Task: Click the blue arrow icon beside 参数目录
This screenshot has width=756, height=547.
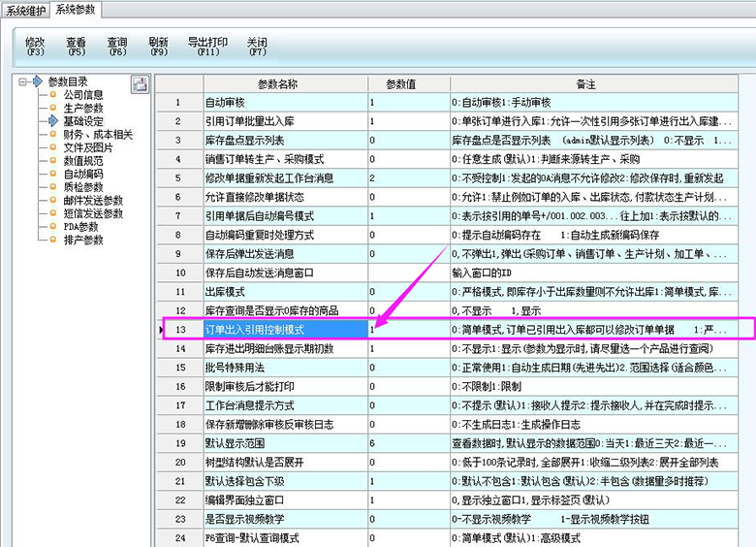Action: coord(37,81)
